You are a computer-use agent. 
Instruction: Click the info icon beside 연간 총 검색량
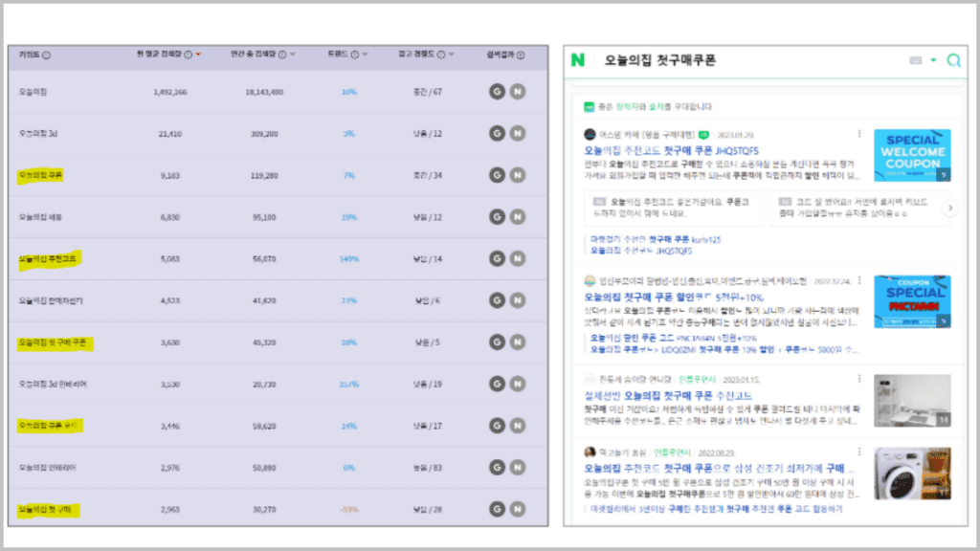[x=282, y=55]
